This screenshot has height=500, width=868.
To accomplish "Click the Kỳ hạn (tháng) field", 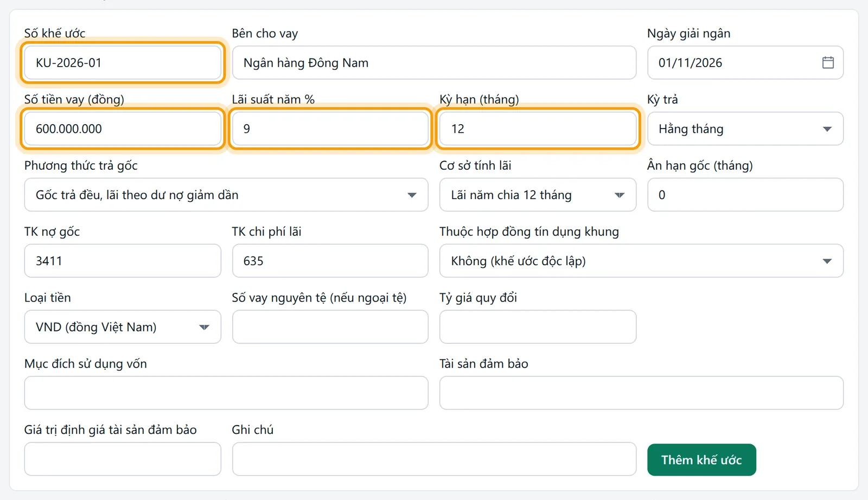I will point(538,129).
